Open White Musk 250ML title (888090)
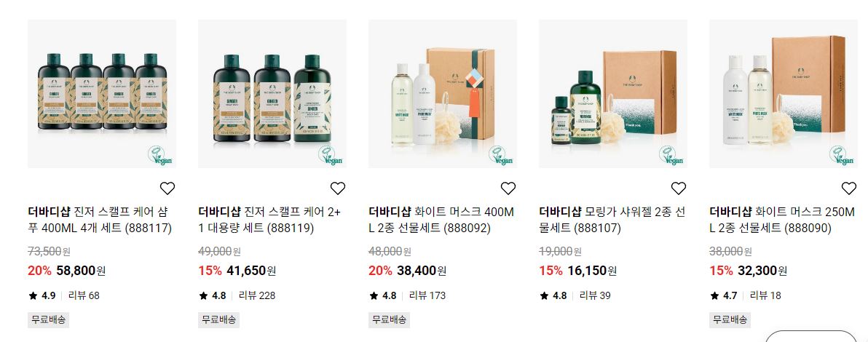The height and width of the screenshot is (342, 868). coord(783,220)
